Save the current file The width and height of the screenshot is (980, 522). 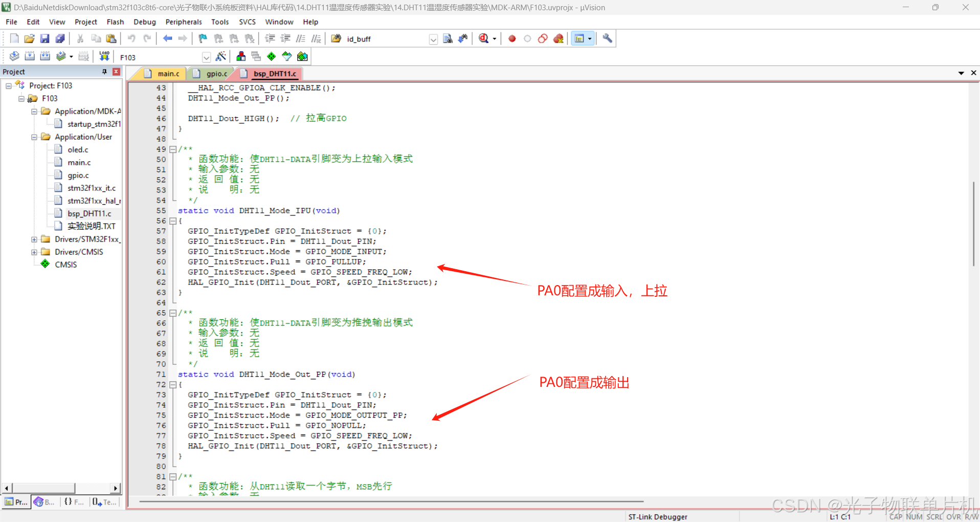(x=45, y=38)
